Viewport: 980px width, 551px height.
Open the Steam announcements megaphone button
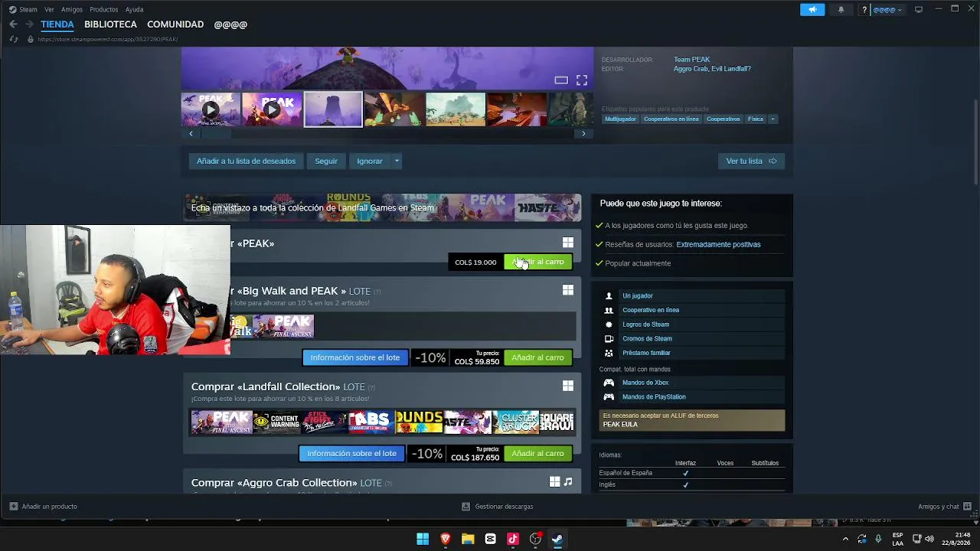[812, 10]
